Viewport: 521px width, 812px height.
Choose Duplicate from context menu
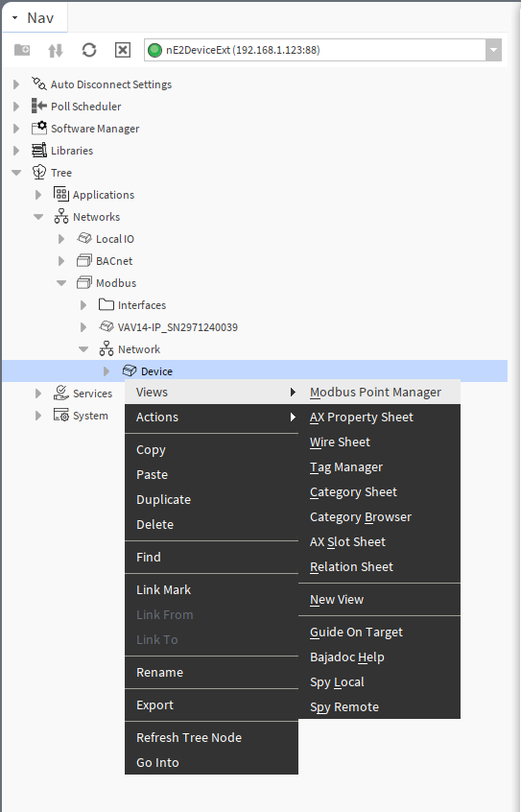point(211,499)
